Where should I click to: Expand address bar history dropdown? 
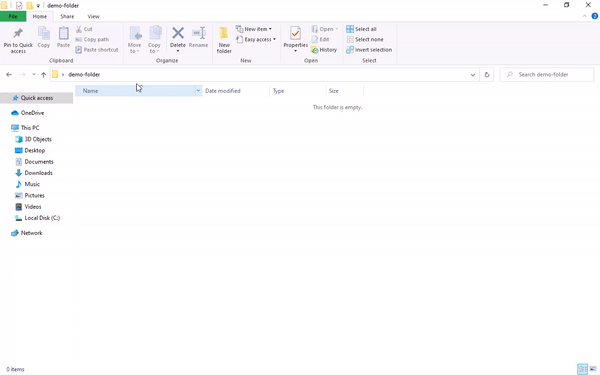click(x=473, y=75)
